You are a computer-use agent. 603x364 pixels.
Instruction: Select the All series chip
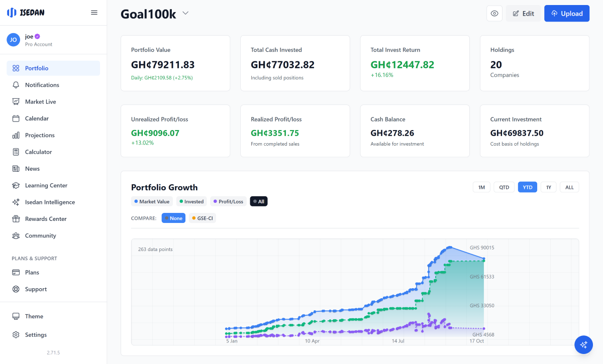(259, 201)
